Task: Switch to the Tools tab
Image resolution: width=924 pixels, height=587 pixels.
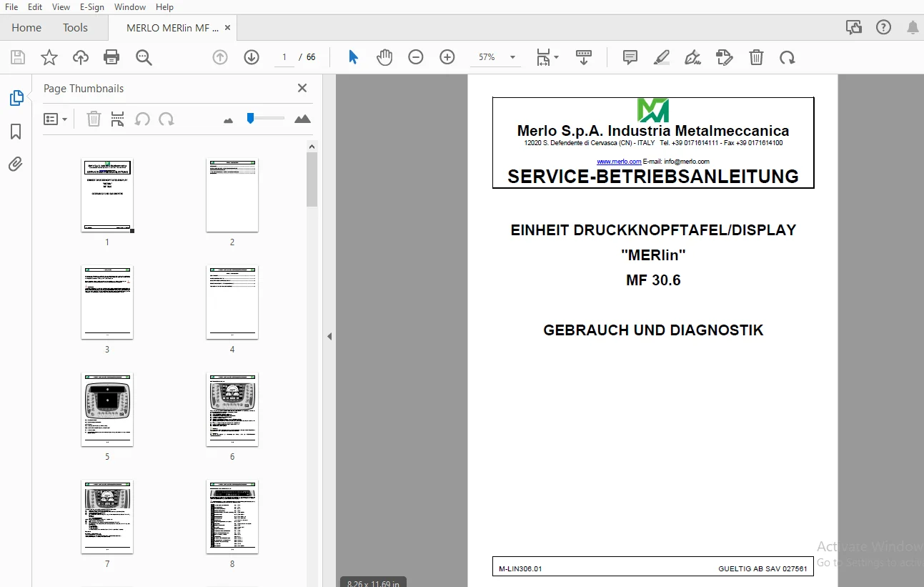Action: [x=75, y=28]
